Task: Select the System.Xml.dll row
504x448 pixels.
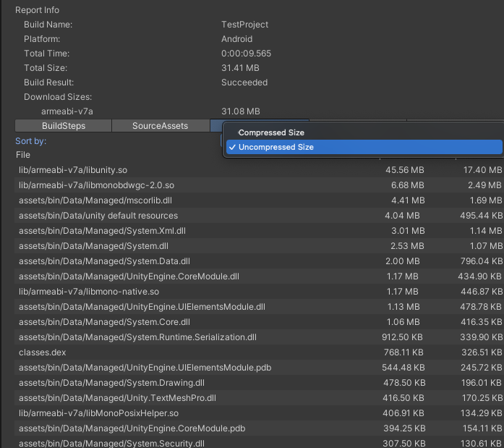Action: click(x=259, y=231)
